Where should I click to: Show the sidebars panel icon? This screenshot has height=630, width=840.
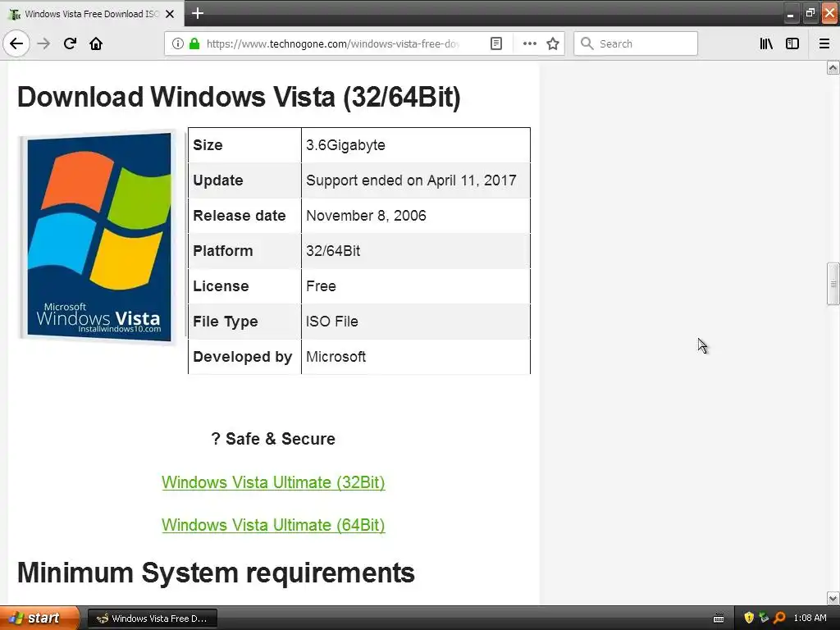pos(792,44)
